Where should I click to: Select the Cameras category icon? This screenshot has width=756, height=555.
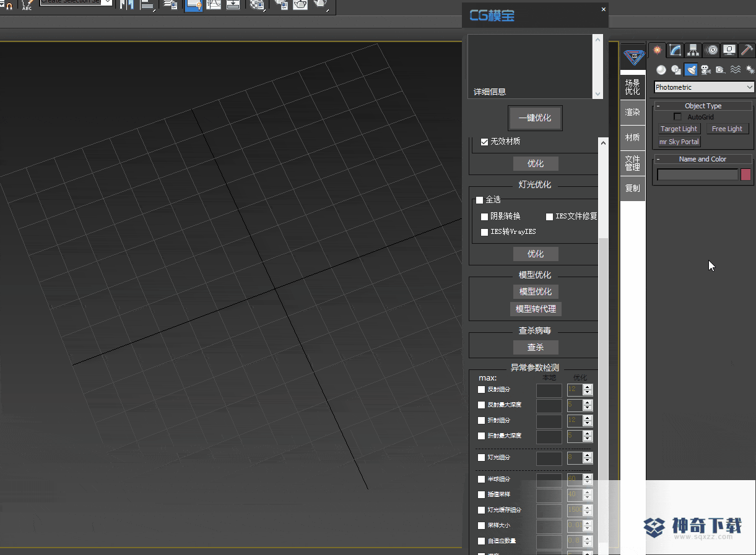click(x=706, y=70)
